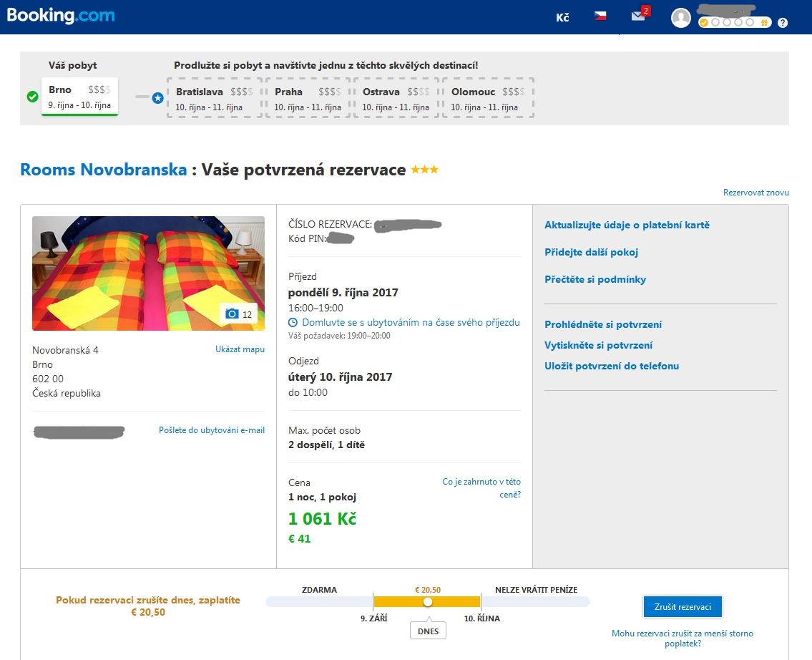Open the photo gallery camera icon

(x=232, y=314)
